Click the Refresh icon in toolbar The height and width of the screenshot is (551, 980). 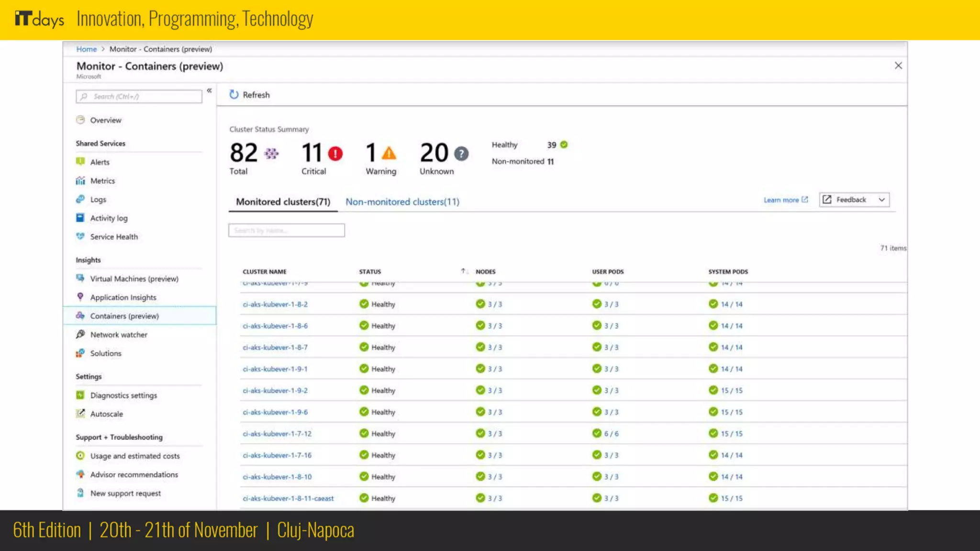pyautogui.click(x=234, y=95)
